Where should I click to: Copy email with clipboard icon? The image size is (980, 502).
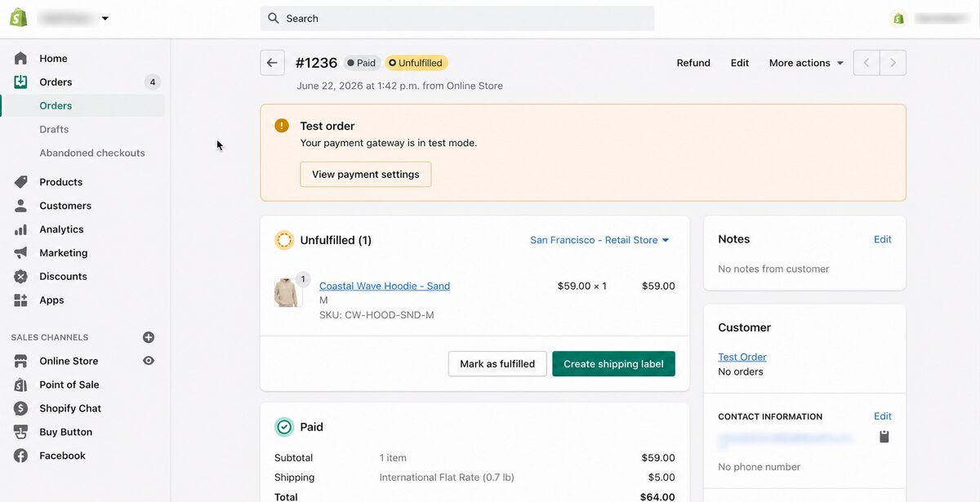tap(884, 438)
